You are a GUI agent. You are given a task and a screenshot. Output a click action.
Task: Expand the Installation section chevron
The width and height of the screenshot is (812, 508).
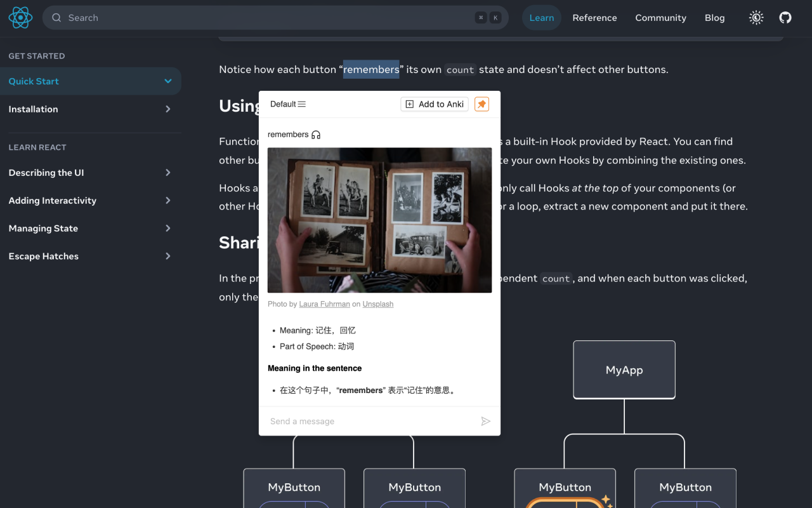[168, 109]
